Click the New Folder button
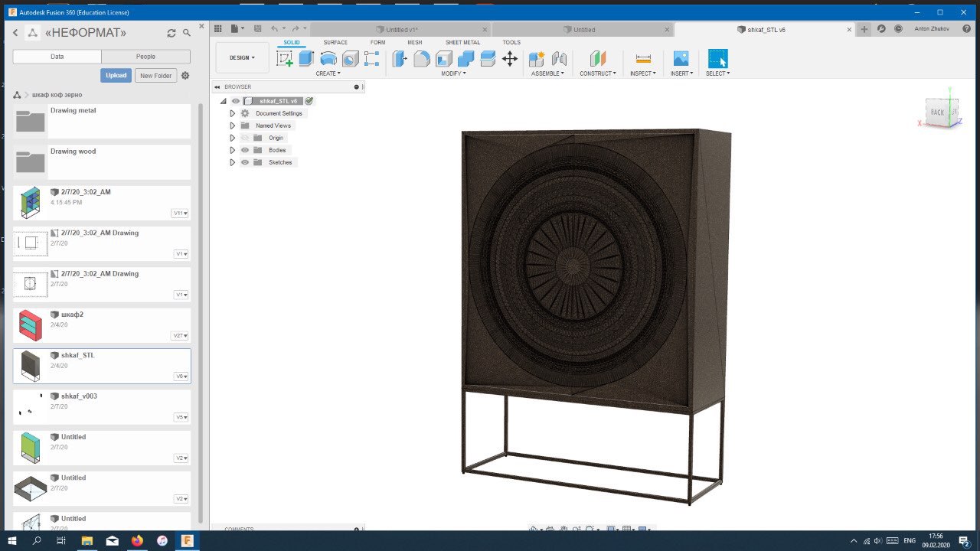 (156, 76)
